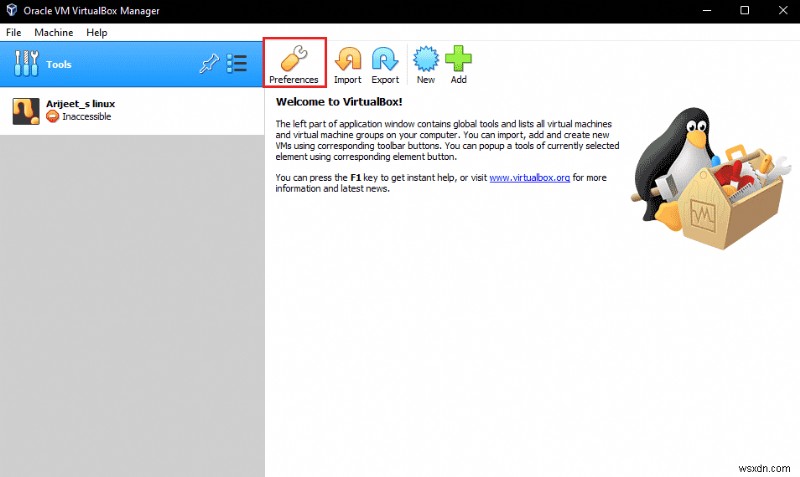The width and height of the screenshot is (800, 477).
Task: Click the Inaccessible status text
Action: point(87,117)
